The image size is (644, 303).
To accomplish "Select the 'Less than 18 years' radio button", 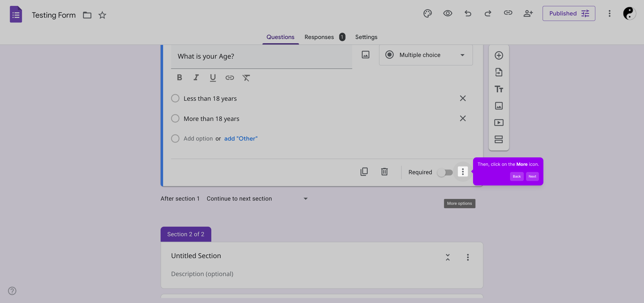I will click(x=175, y=98).
